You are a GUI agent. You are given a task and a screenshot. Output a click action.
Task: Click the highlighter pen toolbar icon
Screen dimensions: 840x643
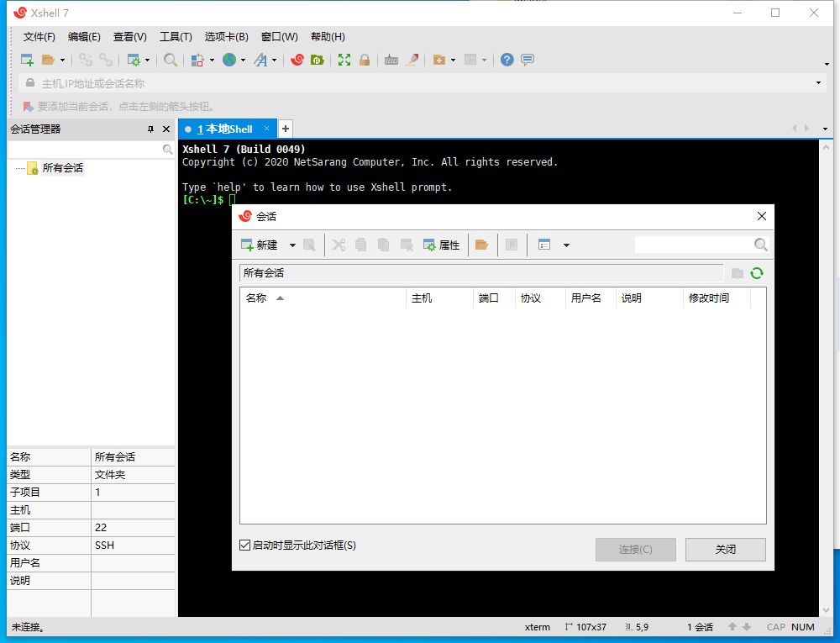click(412, 60)
